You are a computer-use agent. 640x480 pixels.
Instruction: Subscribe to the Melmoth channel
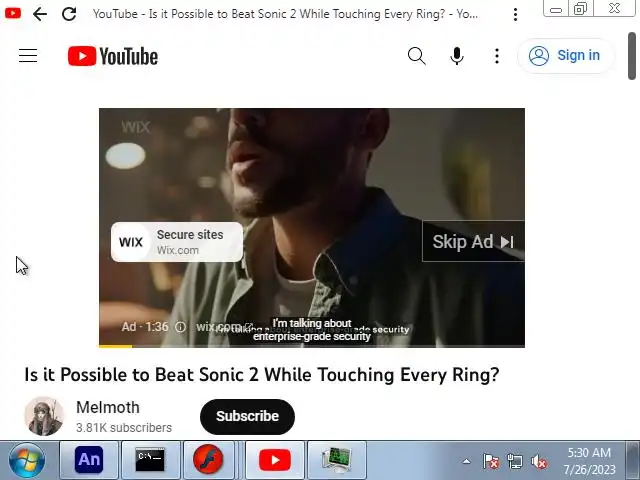pos(247,416)
